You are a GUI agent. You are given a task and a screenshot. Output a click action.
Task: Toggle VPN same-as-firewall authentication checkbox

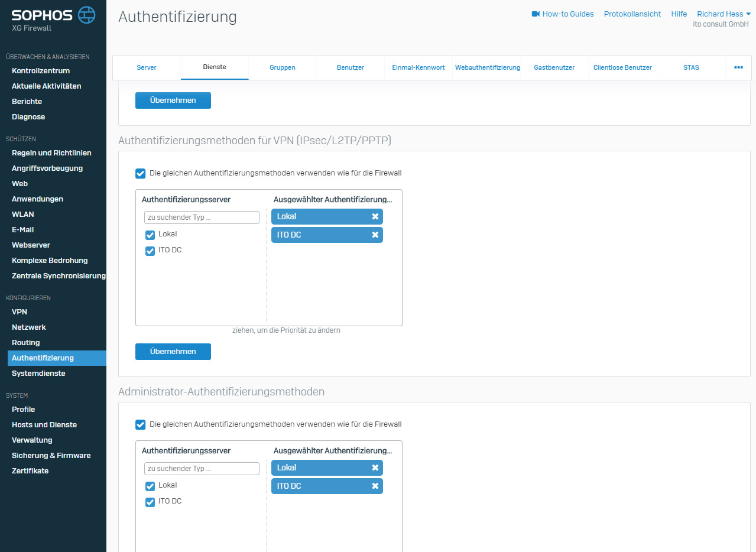[140, 173]
